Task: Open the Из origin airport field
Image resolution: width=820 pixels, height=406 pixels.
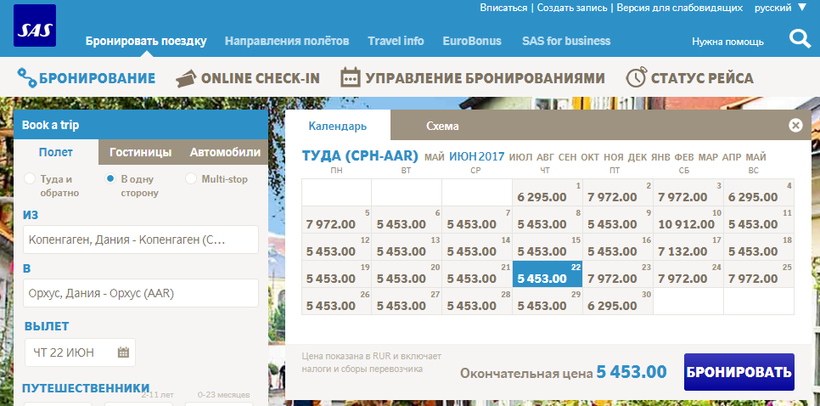Action: point(139,240)
